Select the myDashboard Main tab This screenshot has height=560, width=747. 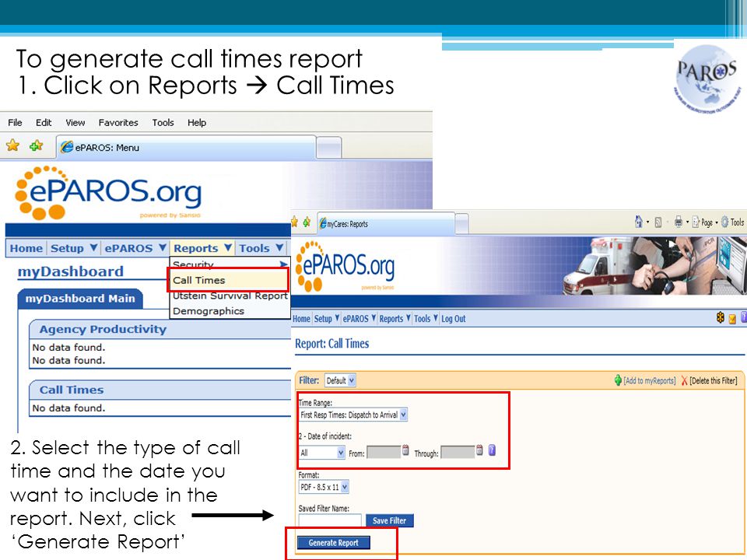coord(80,299)
